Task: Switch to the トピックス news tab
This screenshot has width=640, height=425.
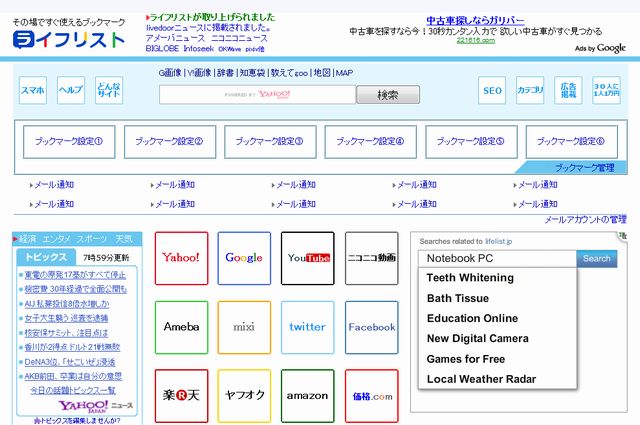Action: click(46, 257)
